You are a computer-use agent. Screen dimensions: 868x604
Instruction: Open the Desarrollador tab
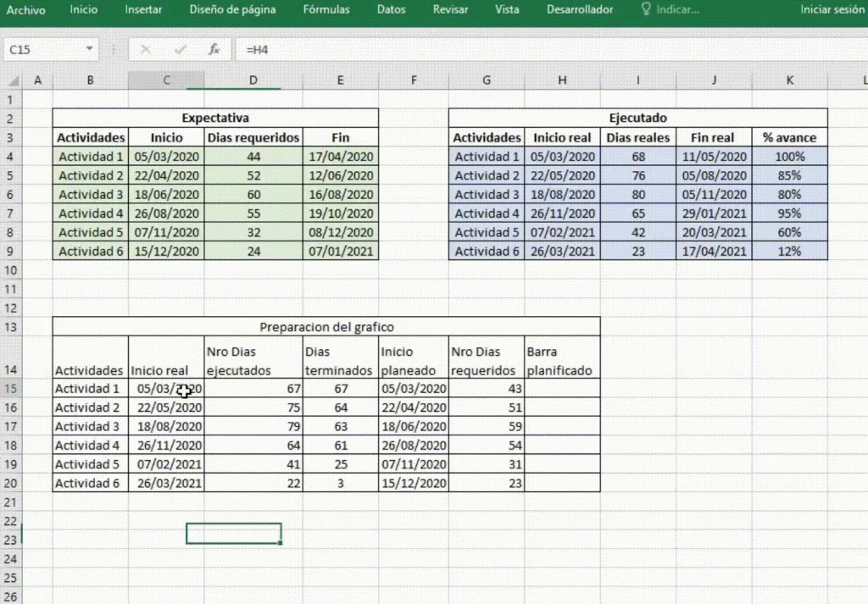(x=580, y=9)
